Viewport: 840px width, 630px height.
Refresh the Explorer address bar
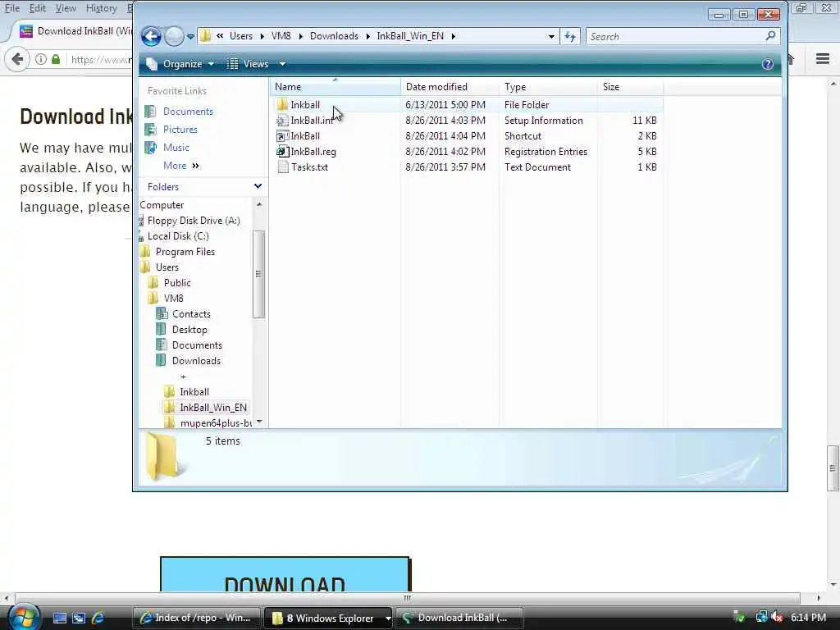tap(570, 36)
